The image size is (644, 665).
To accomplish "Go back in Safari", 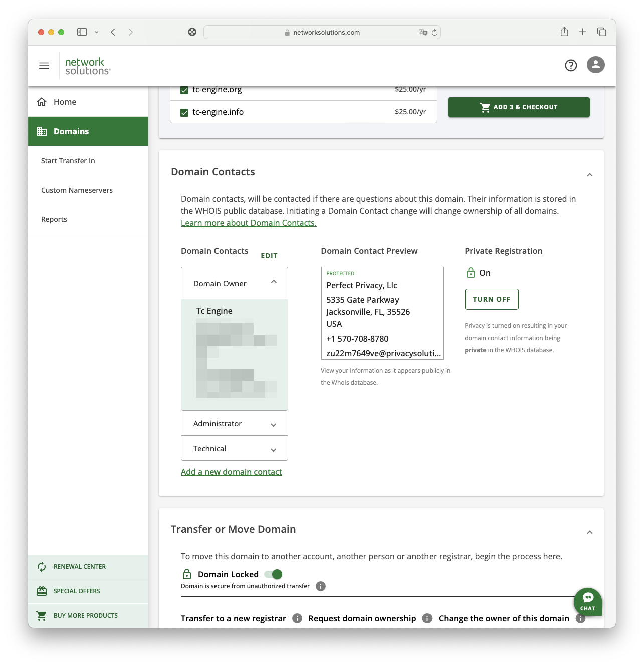I will [113, 32].
